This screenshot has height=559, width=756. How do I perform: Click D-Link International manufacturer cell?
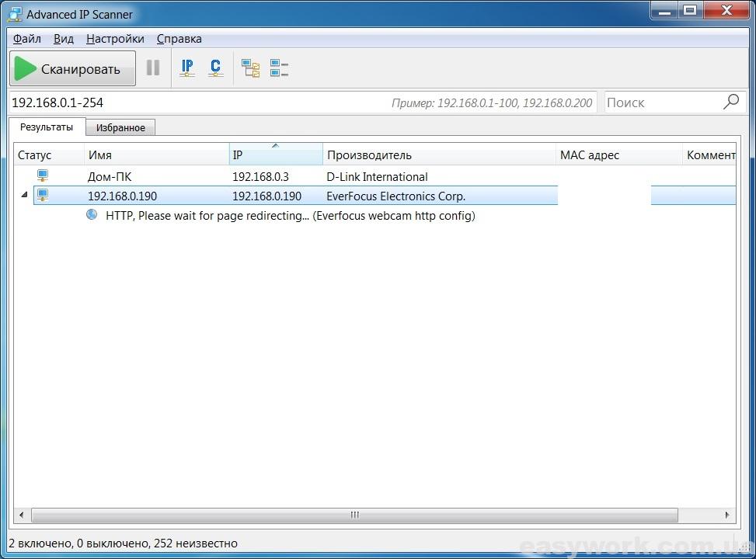[377, 177]
